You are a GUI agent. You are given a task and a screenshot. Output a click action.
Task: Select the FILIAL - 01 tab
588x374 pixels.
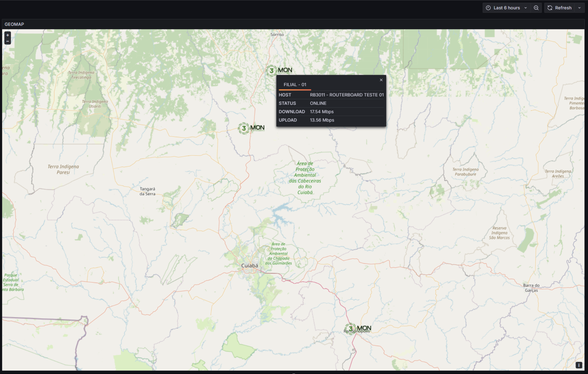point(295,85)
